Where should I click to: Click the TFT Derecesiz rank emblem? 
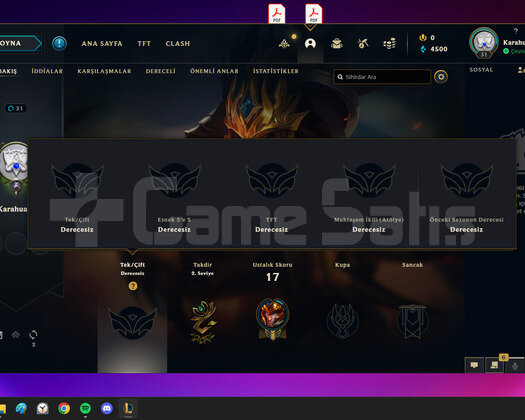point(272,180)
